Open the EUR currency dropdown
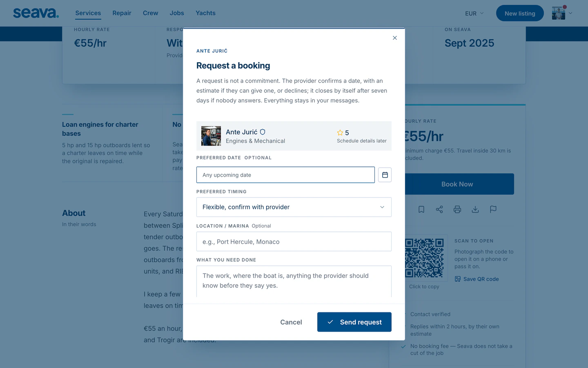Screen dimensions: 588x368 (474, 13)
